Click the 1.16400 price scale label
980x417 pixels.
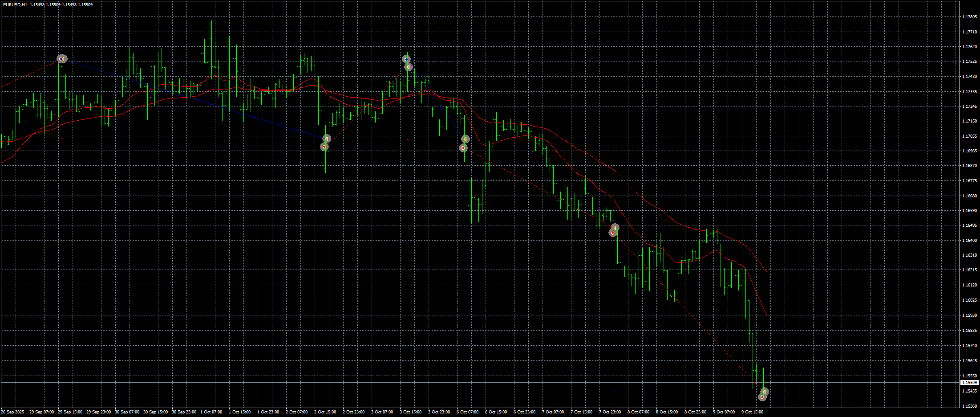click(969, 241)
